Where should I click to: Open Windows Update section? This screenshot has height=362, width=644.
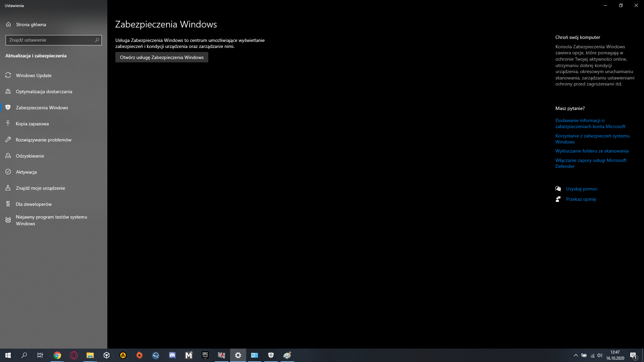(x=54, y=75)
